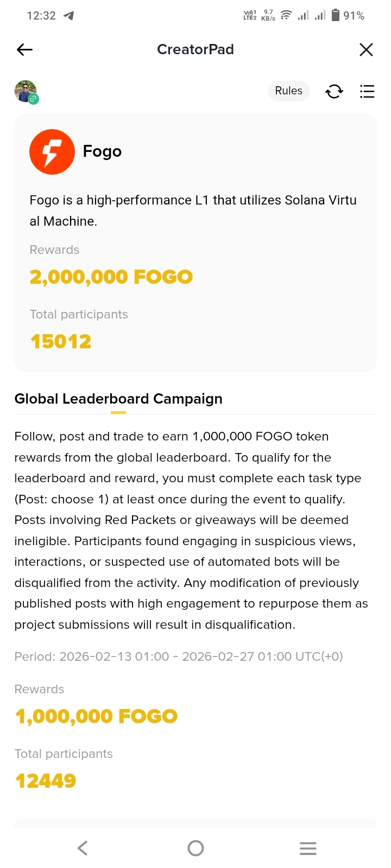Tap the 15012 total participants count
Image resolution: width=391 pixels, height=868 pixels.
pos(61,342)
